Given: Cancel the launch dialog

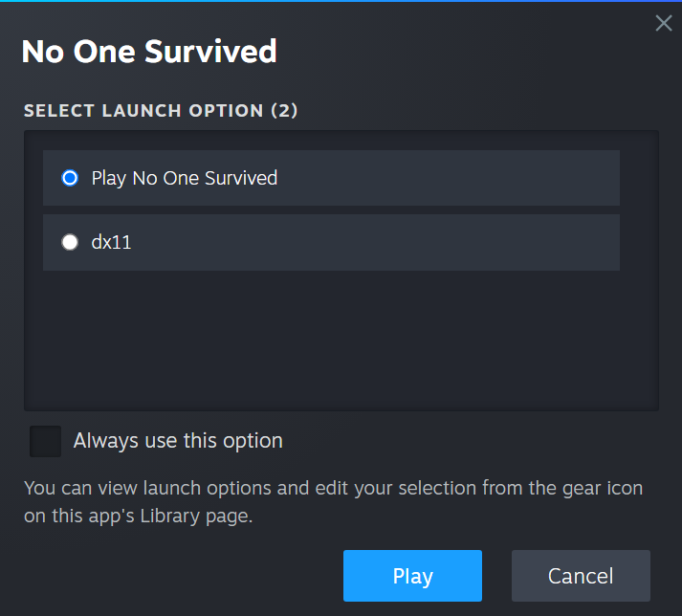Looking at the screenshot, I should coord(581,576).
